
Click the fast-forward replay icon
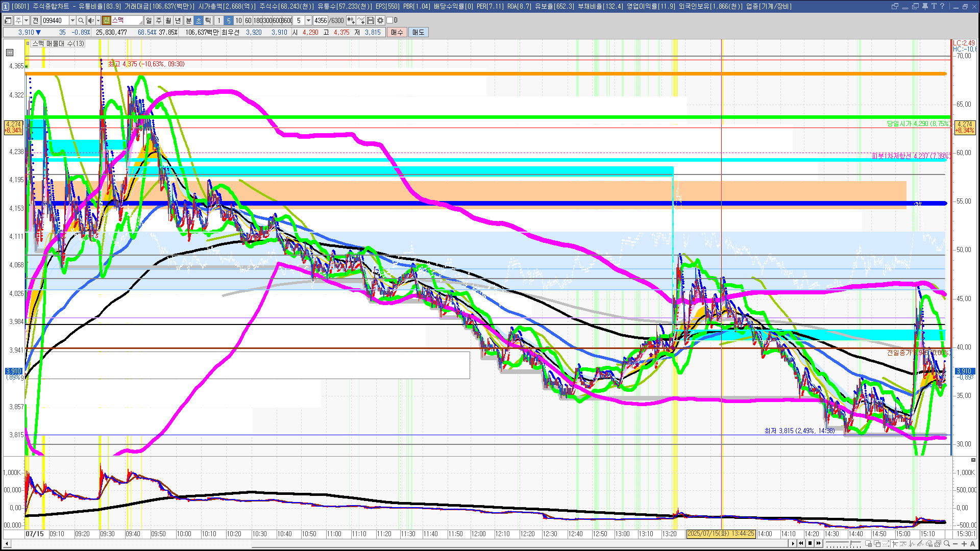(819, 543)
